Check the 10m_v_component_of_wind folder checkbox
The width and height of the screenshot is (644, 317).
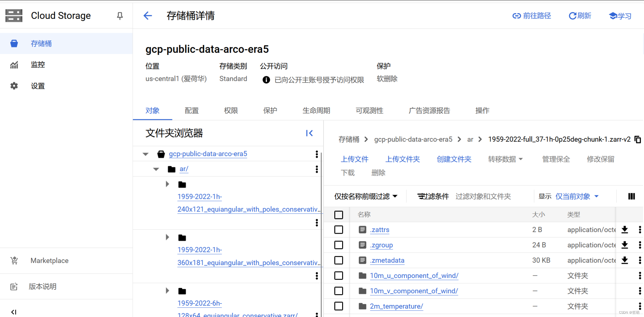pyautogui.click(x=339, y=291)
